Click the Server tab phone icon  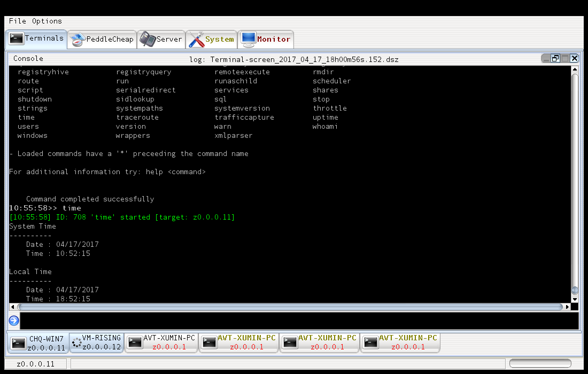pyautogui.click(x=146, y=40)
